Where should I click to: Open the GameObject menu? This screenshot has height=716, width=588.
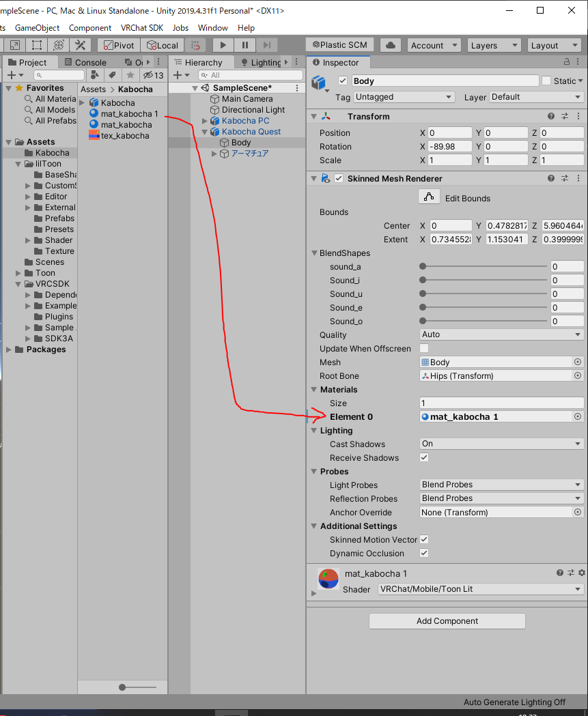pyautogui.click(x=37, y=28)
